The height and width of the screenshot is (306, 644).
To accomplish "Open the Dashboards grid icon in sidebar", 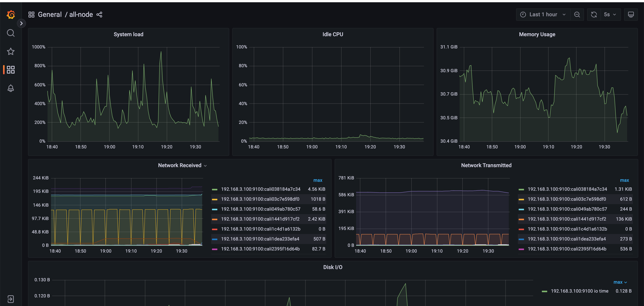I will tap(11, 70).
